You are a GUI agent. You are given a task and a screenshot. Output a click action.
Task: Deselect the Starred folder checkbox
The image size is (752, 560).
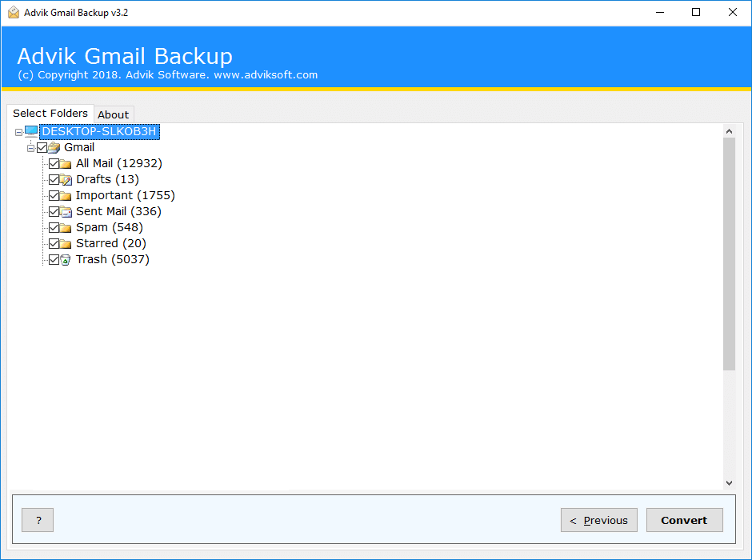pyautogui.click(x=54, y=243)
